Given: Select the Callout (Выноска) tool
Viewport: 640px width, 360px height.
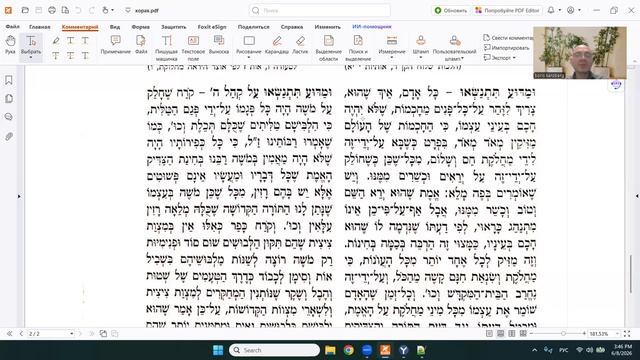Looking at the screenshot, I should 219,44.
